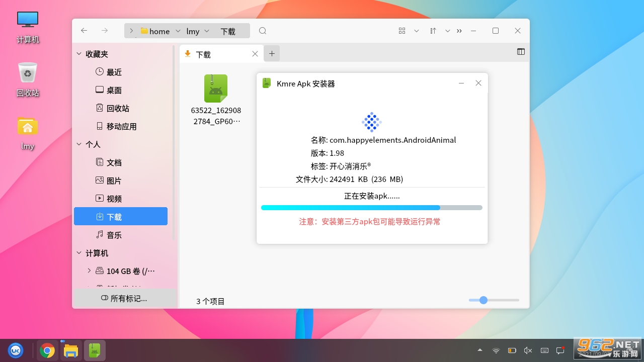Select the apk file 63522_1629082784_GP60
The image size is (644, 362).
216,101
